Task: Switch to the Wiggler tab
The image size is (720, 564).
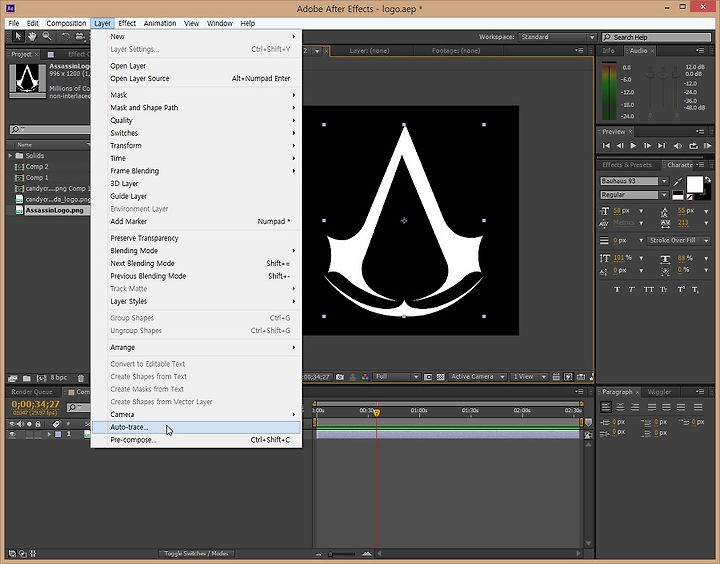Action: (659, 392)
